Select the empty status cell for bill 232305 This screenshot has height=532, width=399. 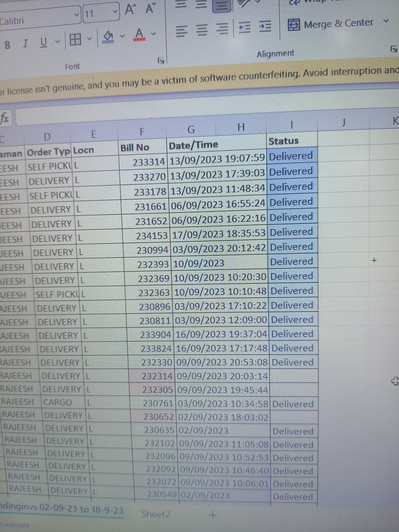point(294,389)
